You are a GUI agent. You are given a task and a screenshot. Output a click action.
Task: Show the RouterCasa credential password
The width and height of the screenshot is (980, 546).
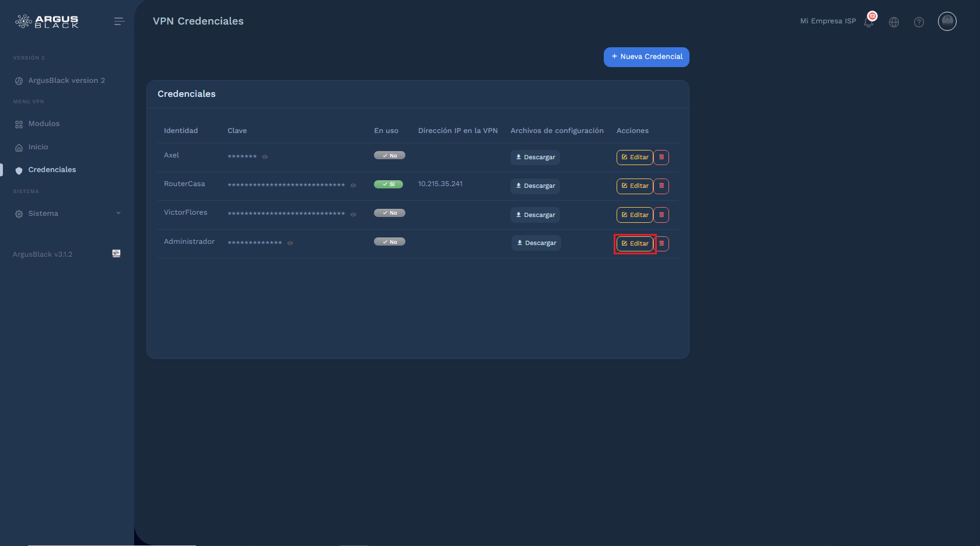click(x=353, y=185)
